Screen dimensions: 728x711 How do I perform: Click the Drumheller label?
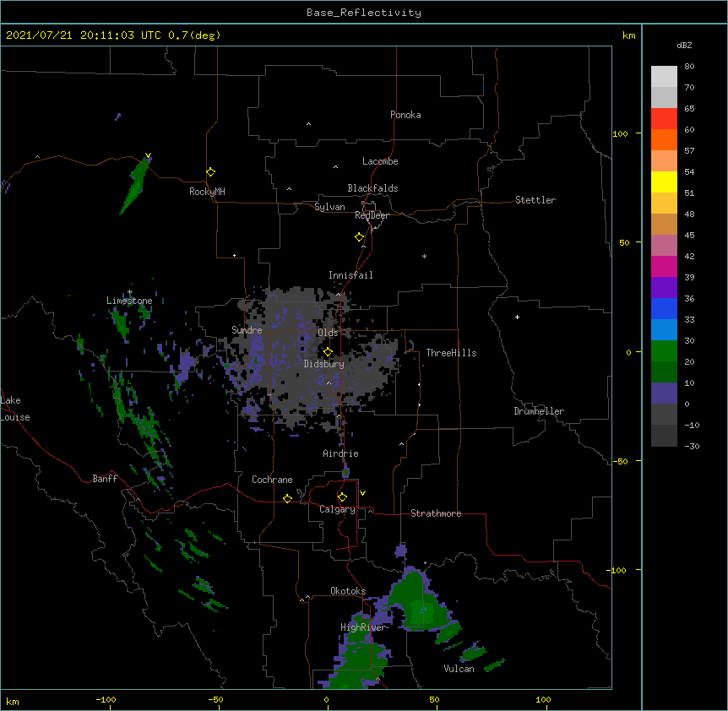[x=539, y=411]
